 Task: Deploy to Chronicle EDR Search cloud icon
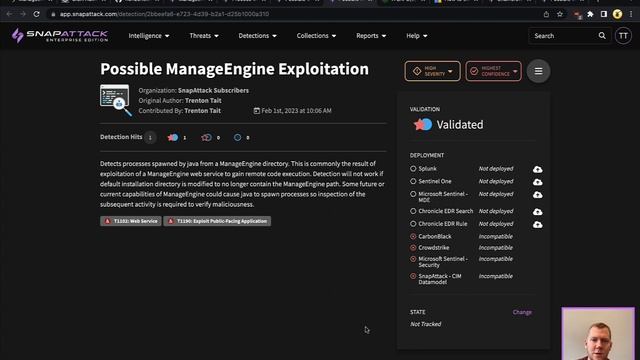click(x=538, y=212)
